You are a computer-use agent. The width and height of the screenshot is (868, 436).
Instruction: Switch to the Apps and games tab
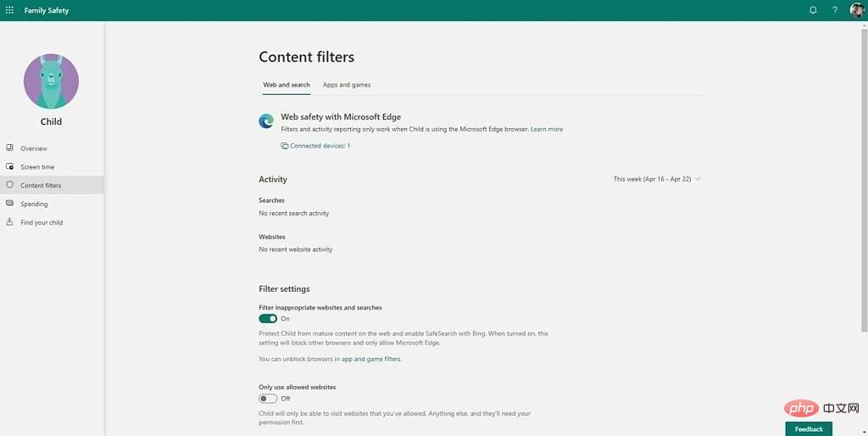[x=347, y=85]
